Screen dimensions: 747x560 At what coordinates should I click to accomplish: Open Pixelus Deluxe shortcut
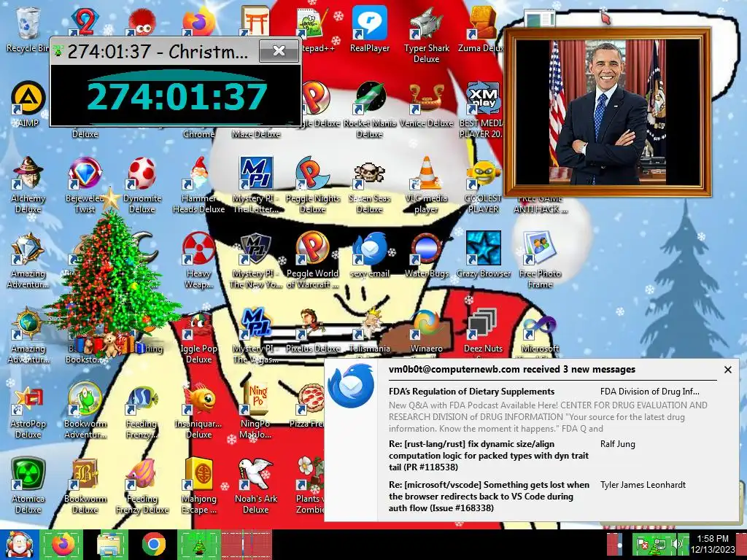pyautogui.click(x=312, y=331)
